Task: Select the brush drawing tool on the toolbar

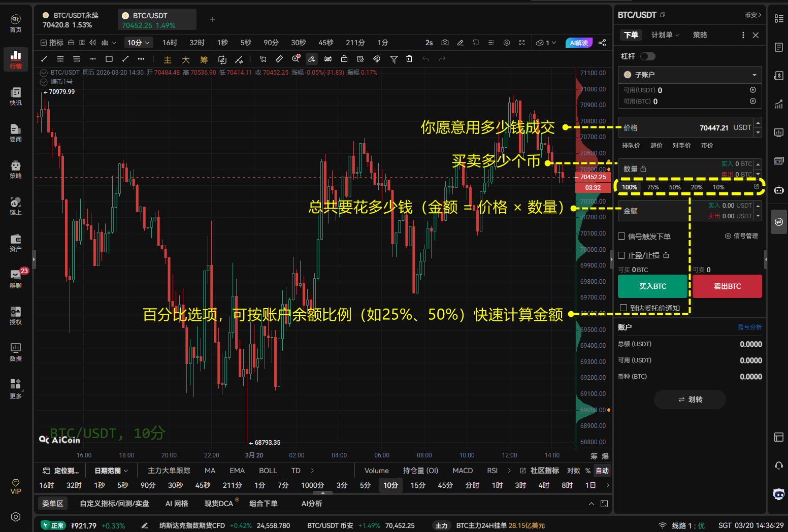Action: (311, 59)
